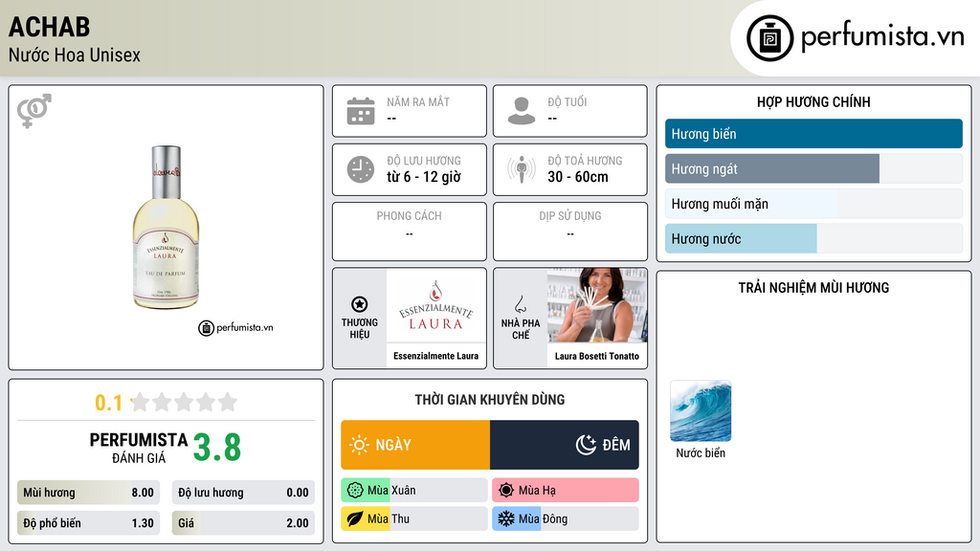
Task: Click the summer sun icon for Mùa Hạ
Action: click(506, 491)
